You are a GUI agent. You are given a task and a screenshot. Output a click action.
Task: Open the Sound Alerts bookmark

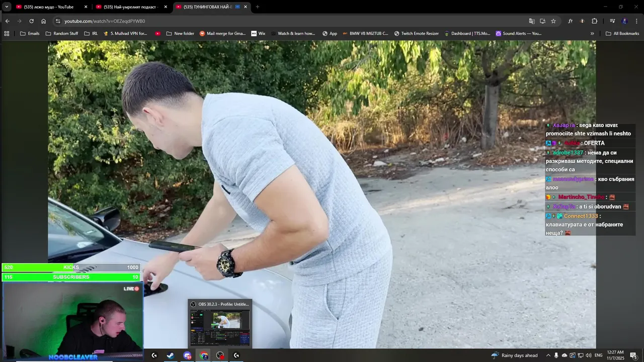point(519,34)
